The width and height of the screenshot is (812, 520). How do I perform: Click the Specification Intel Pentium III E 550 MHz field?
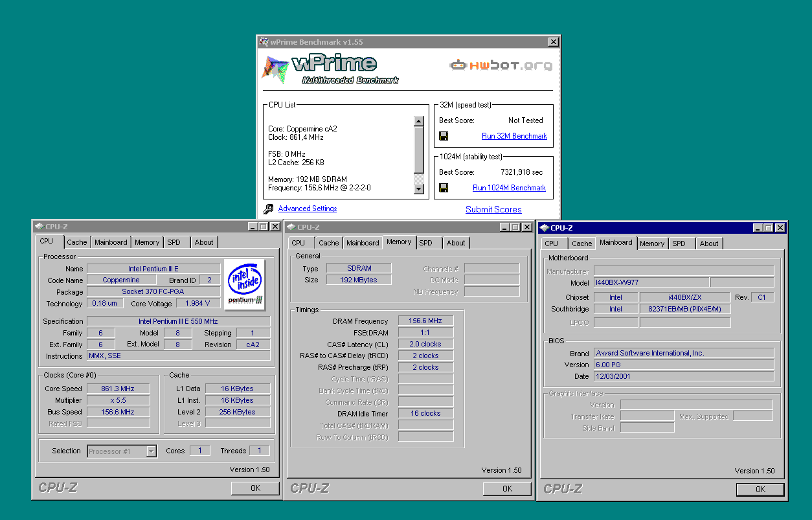179,321
